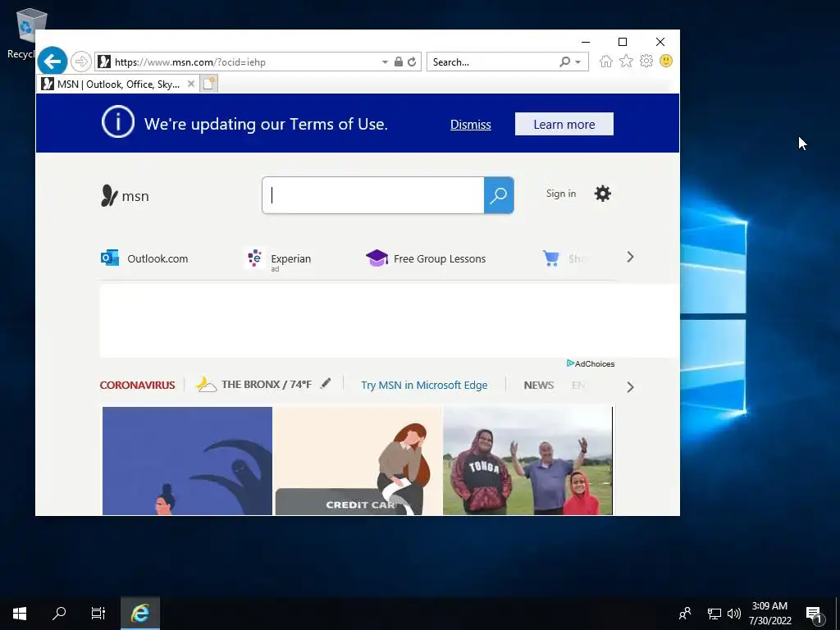This screenshot has width=840, height=630.
Task: Expand more news categories chevron
Action: (630, 387)
